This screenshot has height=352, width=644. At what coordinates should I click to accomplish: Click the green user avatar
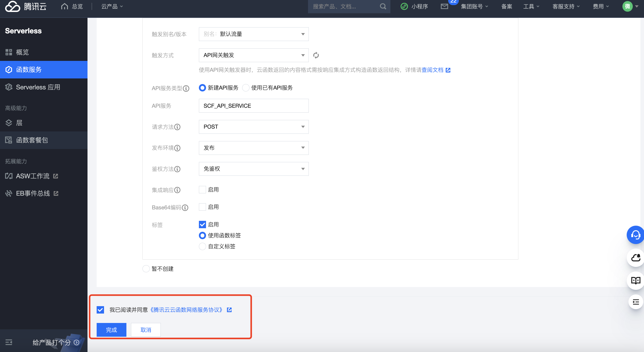(627, 6)
